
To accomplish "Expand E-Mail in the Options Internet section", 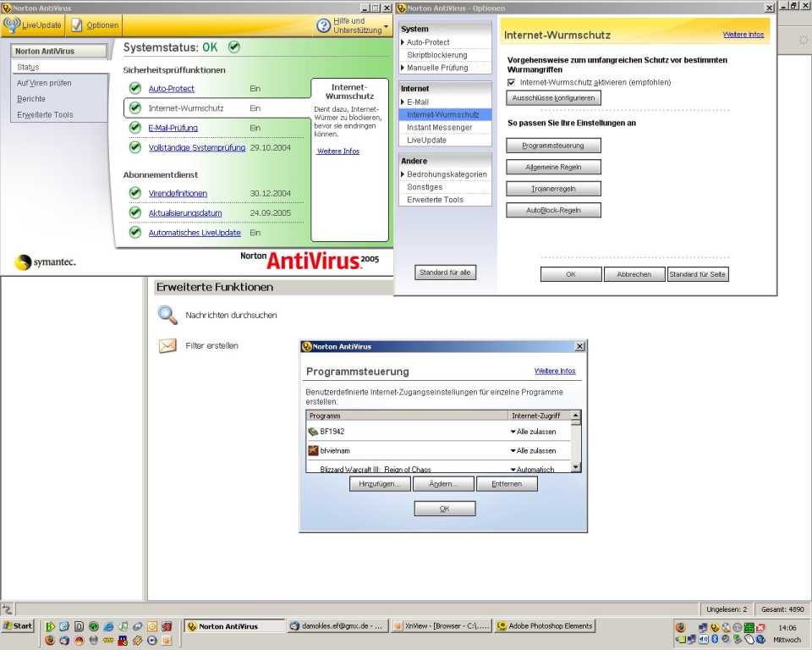I will pos(403,102).
